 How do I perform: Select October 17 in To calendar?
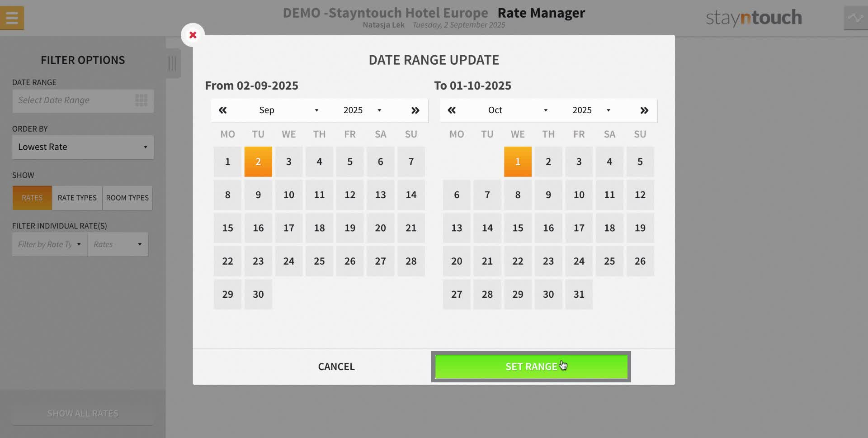click(x=579, y=228)
